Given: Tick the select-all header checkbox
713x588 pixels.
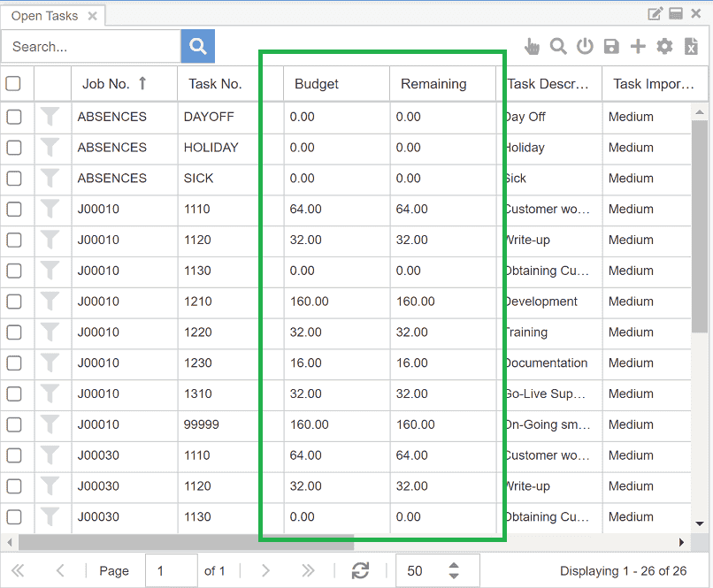Looking at the screenshot, I should point(13,84).
